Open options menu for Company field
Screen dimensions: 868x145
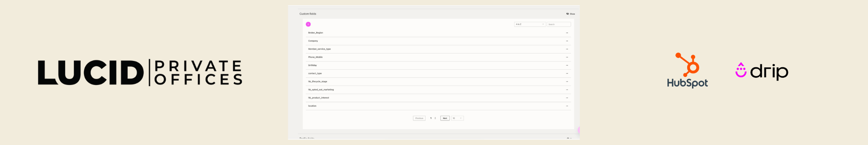pos(567,41)
